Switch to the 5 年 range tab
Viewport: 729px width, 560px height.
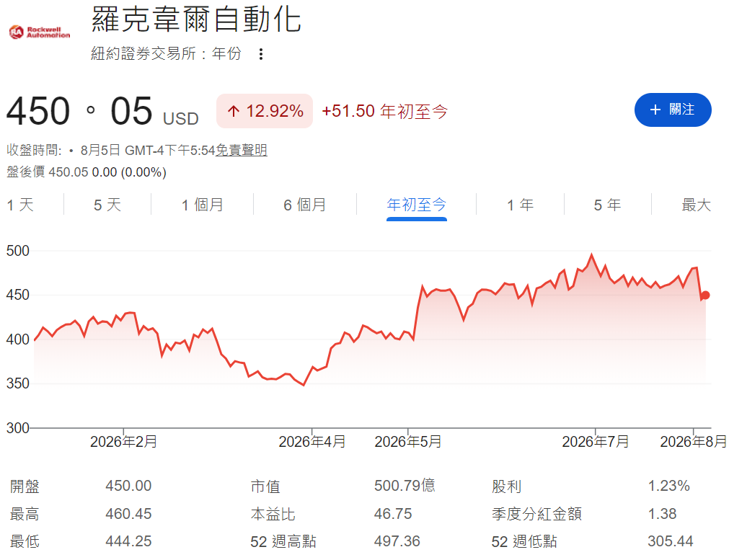pyautogui.click(x=607, y=205)
